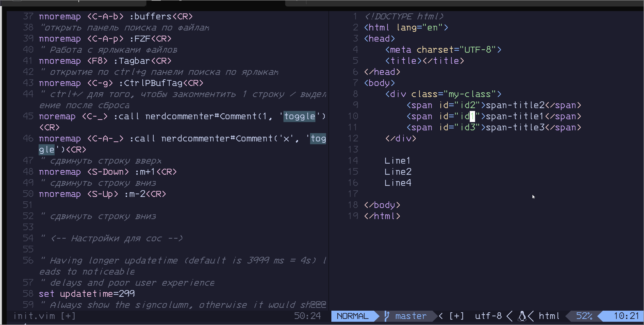Click the 52% scroll position indicator
This screenshot has height=325, width=644.
(584, 316)
